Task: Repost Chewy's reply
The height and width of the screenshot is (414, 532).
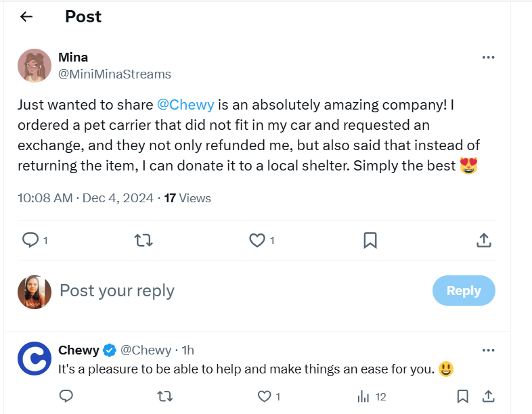Action: [164, 396]
